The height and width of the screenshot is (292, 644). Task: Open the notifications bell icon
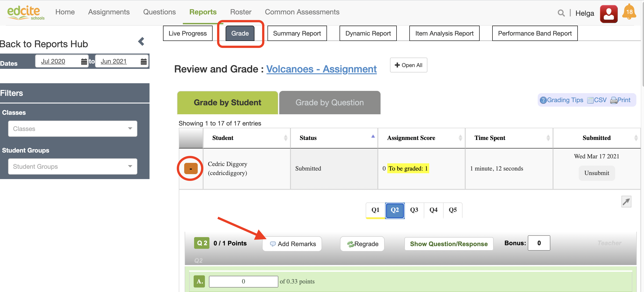tap(629, 12)
